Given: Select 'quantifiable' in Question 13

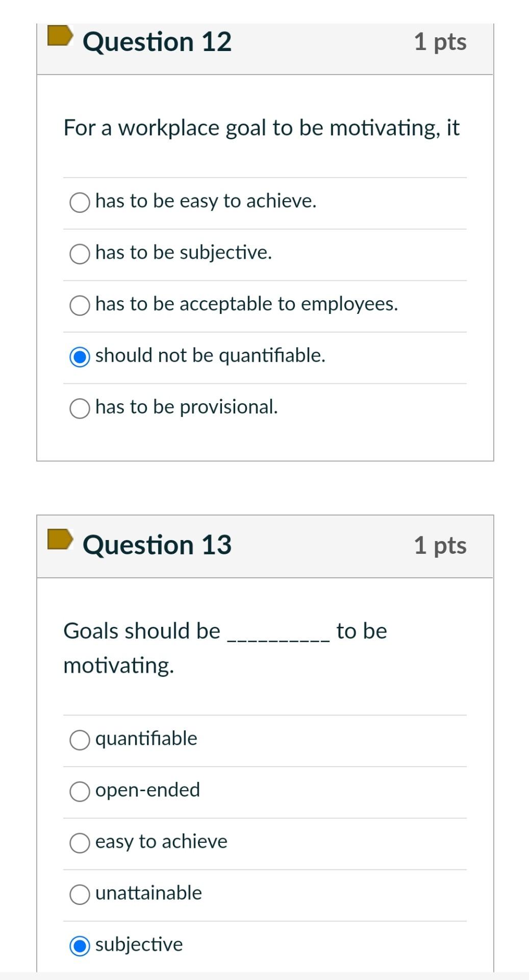Looking at the screenshot, I should click(79, 739).
